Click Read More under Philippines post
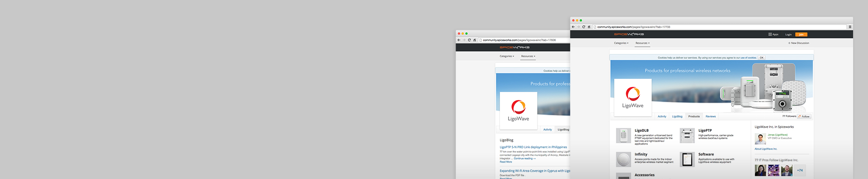 [x=506, y=162]
